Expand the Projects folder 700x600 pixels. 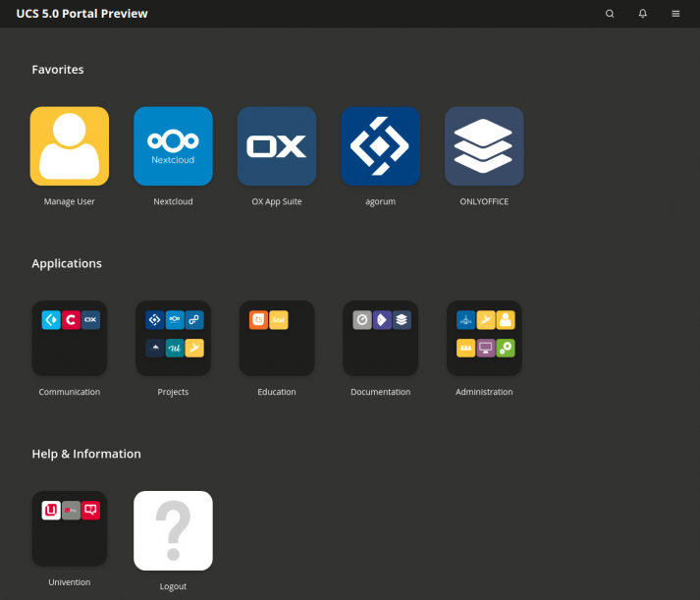(173, 338)
